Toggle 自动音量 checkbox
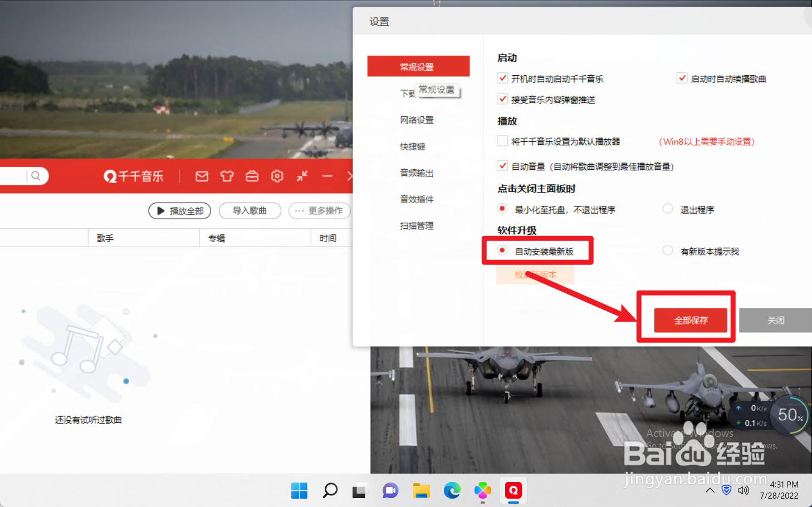Image resolution: width=812 pixels, height=507 pixels. click(x=502, y=166)
